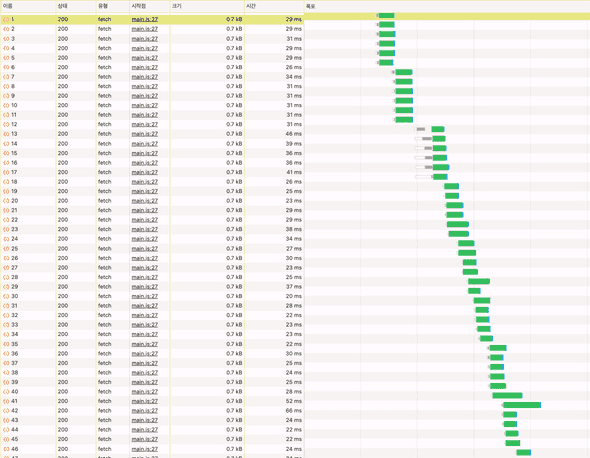The width and height of the screenshot is (590, 458).
Task: Click the fetch icon beside request 1
Action: (x=6, y=19)
